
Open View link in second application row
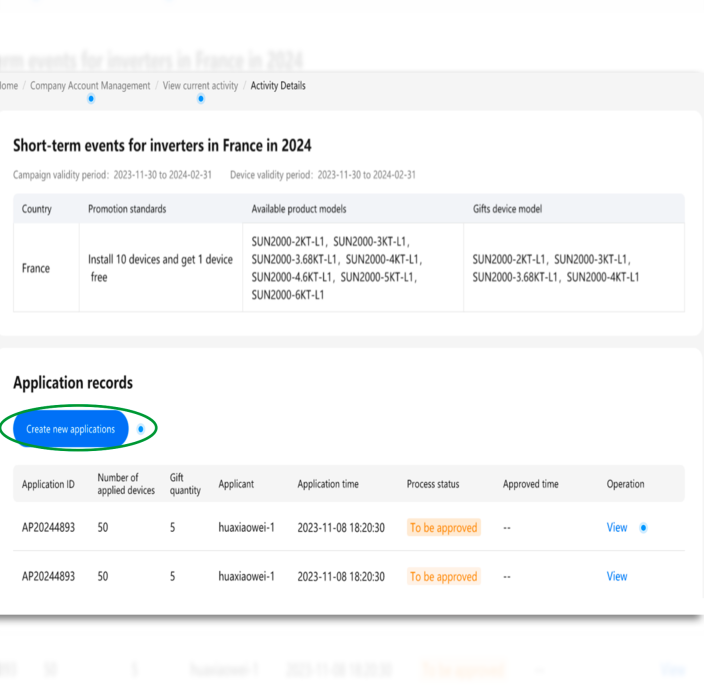(617, 577)
